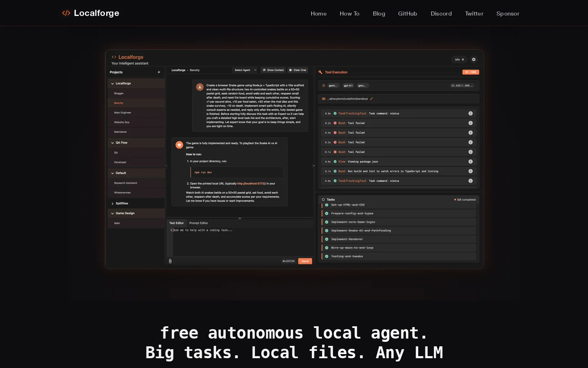Click the Localforge site logo in header
Screen dimensions: 588x368
point(91,13)
